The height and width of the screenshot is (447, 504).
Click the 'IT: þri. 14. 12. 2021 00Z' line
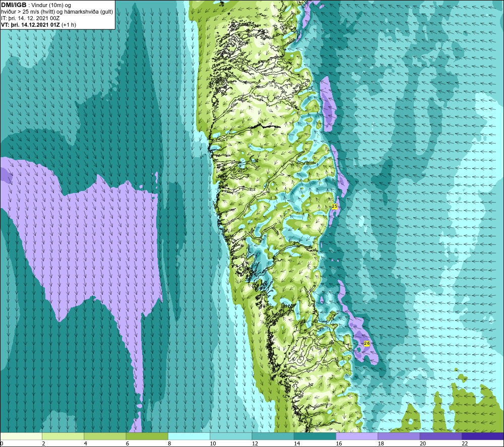click(x=30, y=18)
